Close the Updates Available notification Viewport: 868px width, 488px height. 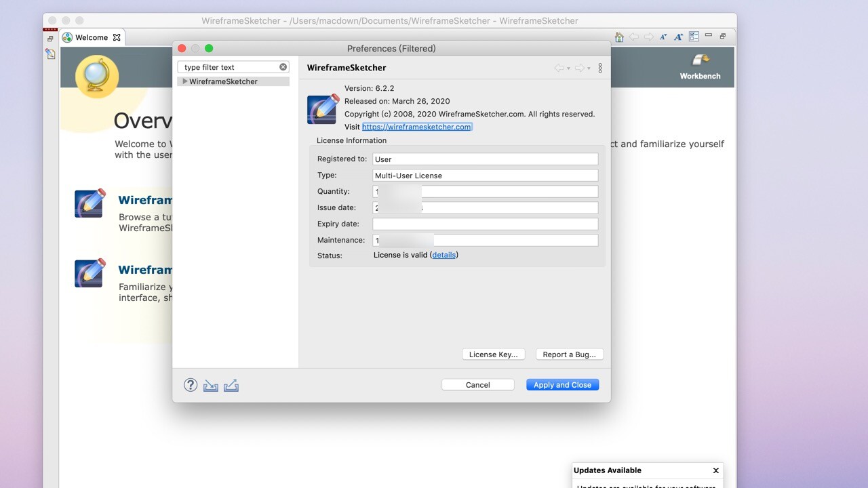pos(715,470)
